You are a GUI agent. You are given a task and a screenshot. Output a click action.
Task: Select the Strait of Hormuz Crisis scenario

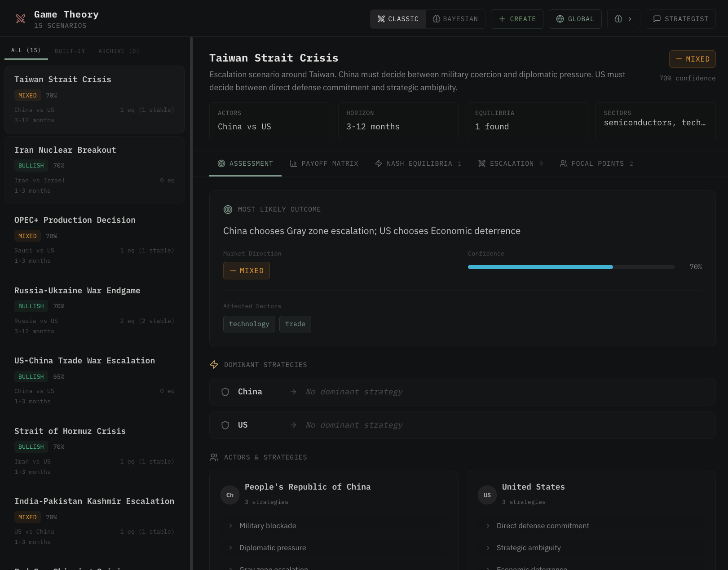[x=94, y=451]
